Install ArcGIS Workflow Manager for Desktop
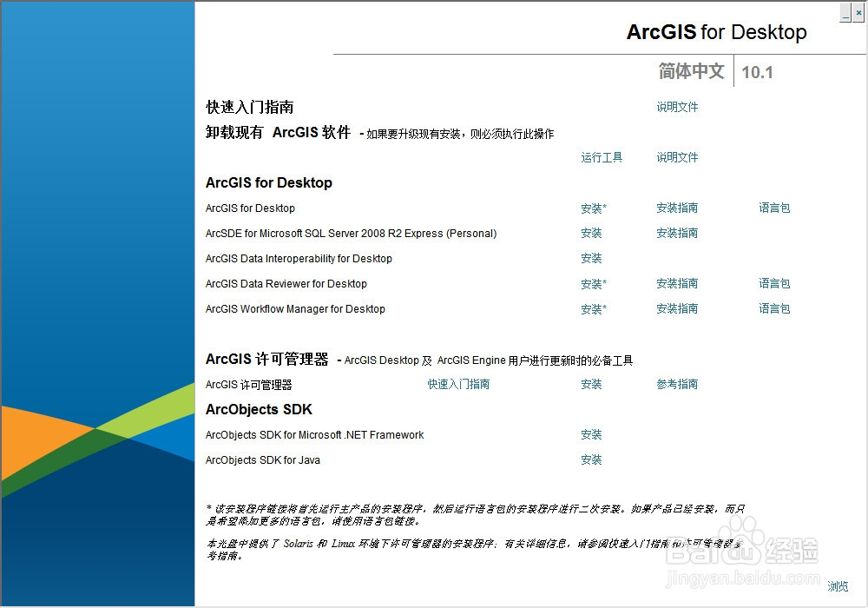868x608 pixels. [594, 309]
